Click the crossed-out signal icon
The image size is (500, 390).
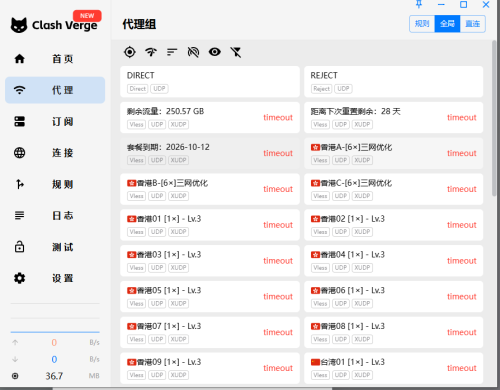(x=193, y=52)
